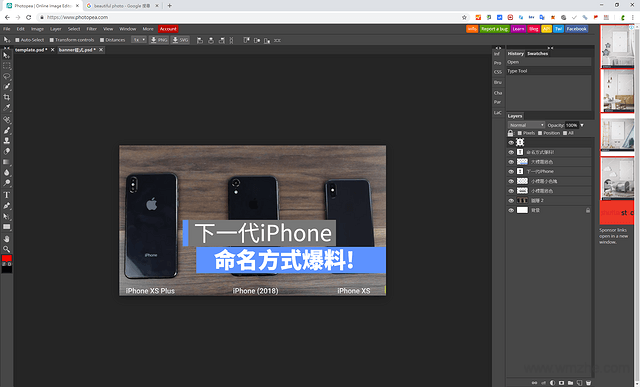This screenshot has height=387, width=640.
Task: Select the 'Open' history entry
Action: pos(549,62)
